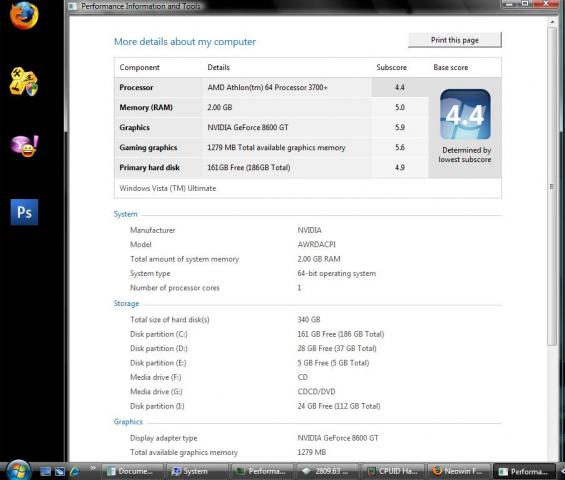This screenshot has width=565, height=480.
Task: Switch to the 2809.63 taskbar window
Action: pyautogui.click(x=327, y=471)
